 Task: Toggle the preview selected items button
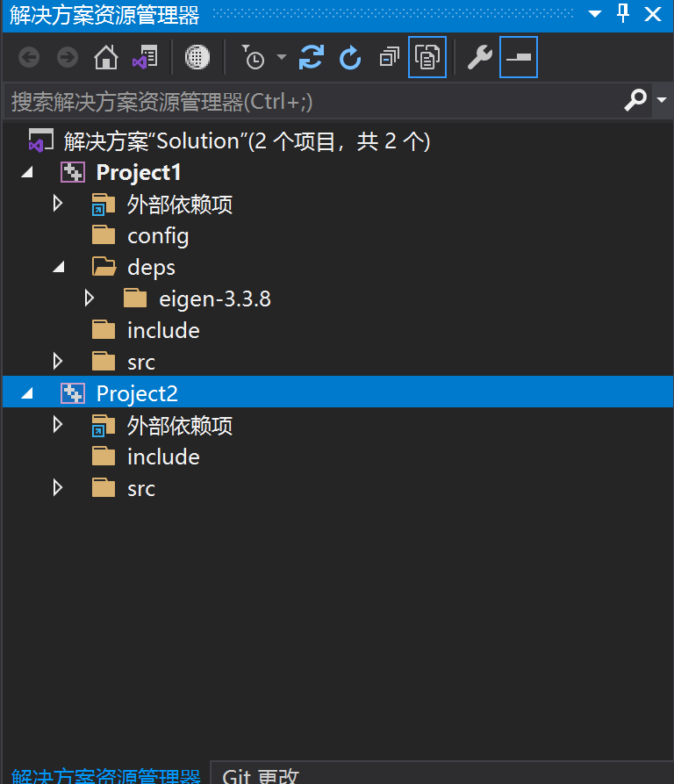coord(519,57)
